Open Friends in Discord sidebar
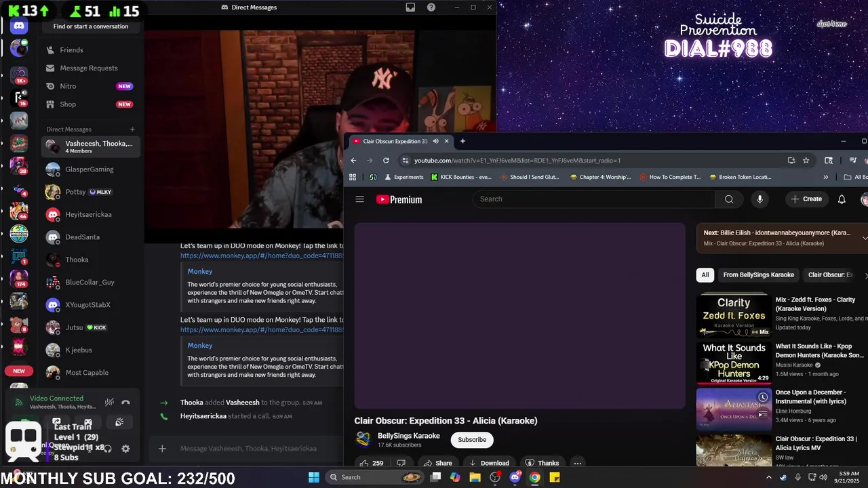This screenshot has height=488, width=868. point(90,50)
